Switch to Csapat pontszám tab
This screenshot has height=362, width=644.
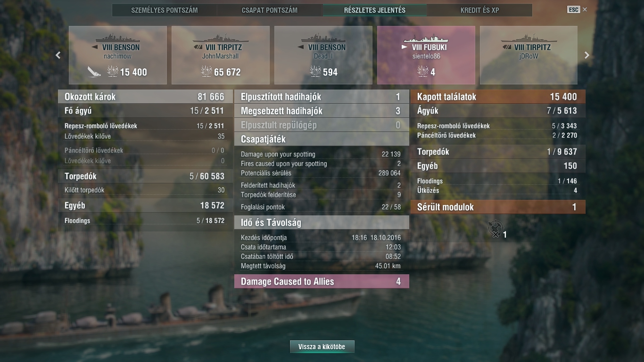pyautogui.click(x=269, y=10)
